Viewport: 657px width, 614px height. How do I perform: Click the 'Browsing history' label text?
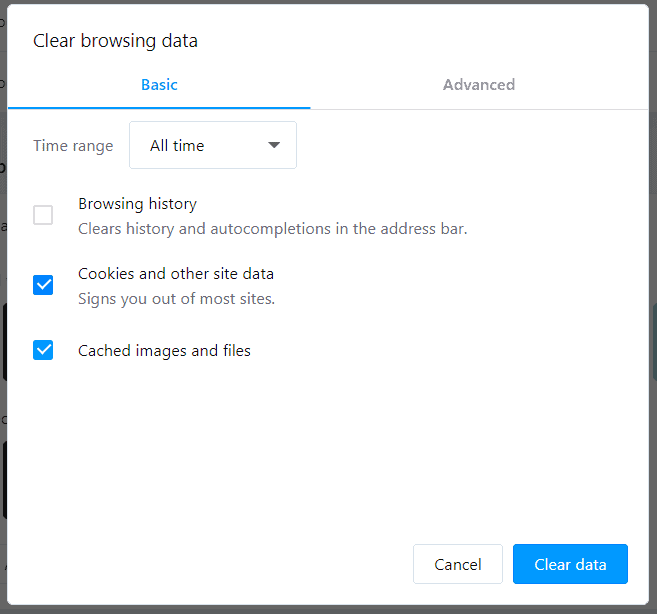[137, 204]
